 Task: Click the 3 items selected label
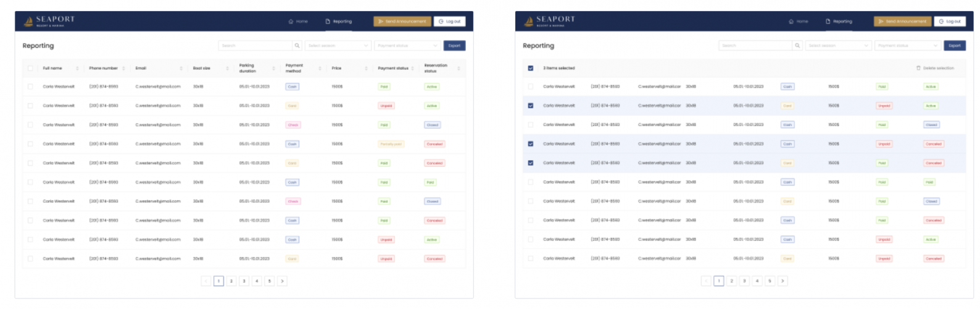(x=559, y=68)
